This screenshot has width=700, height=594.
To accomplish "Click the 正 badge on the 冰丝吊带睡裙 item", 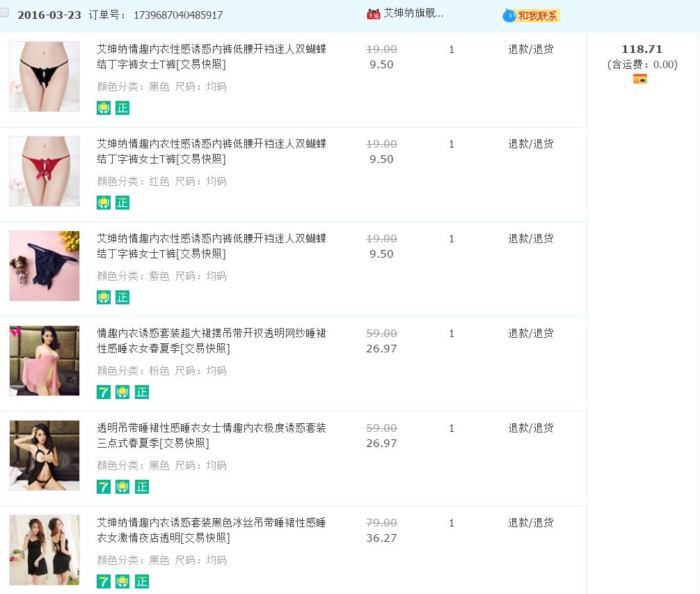I will [142, 581].
